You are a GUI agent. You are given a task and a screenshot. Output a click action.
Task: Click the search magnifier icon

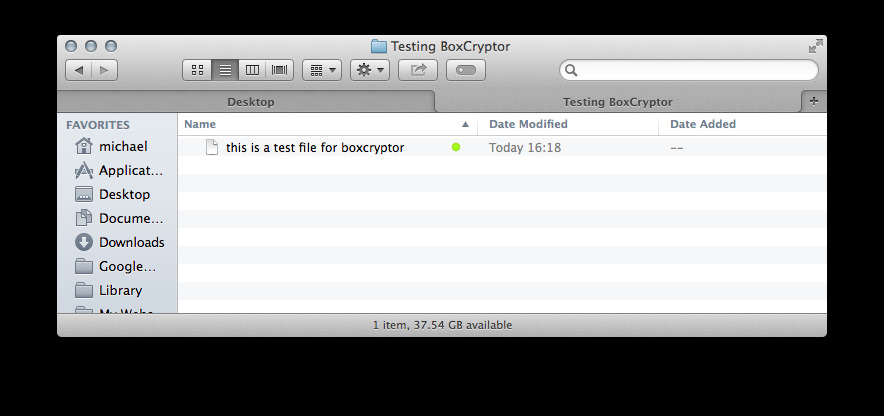coord(571,70)
